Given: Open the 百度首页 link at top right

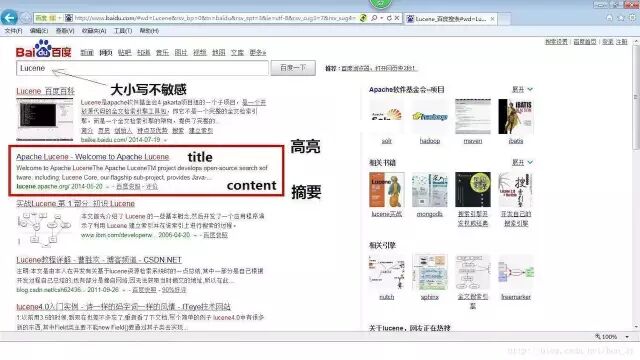Looking at the screenshot, I should pos(585,42).
